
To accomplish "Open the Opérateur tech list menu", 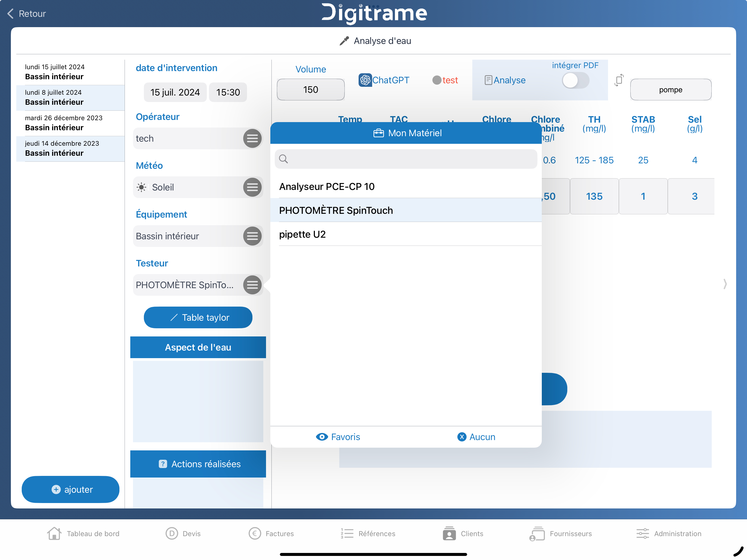I will (252, 138).
